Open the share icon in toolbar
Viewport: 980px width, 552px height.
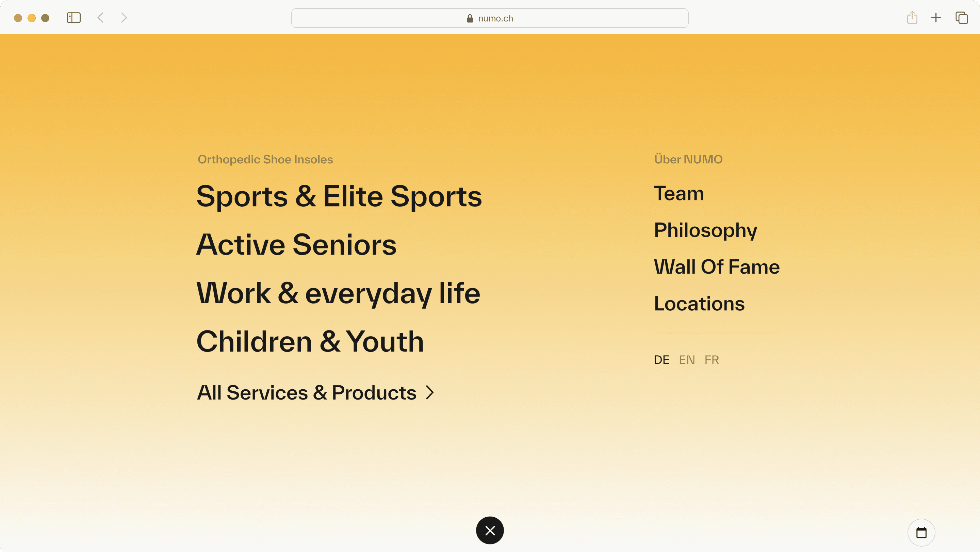tap(912, 18)
